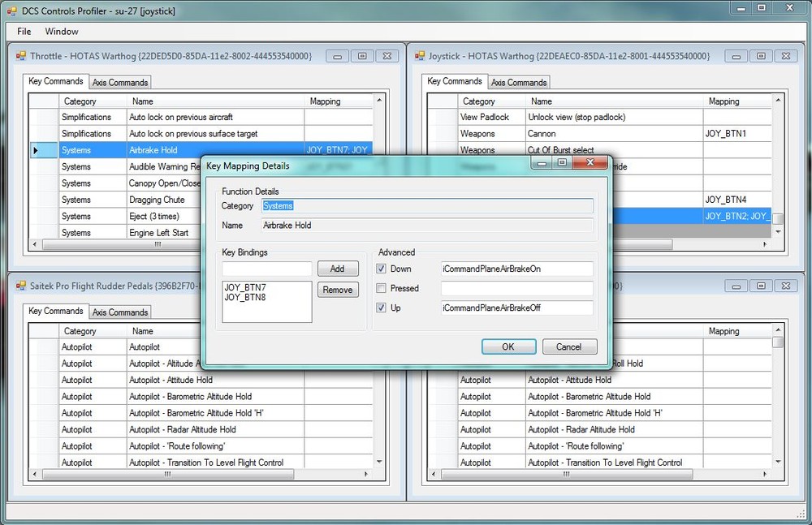The width and height of the screenshot is (812, 525).
Task: Select Auto lock on previous surface target row
Action: 201,134
